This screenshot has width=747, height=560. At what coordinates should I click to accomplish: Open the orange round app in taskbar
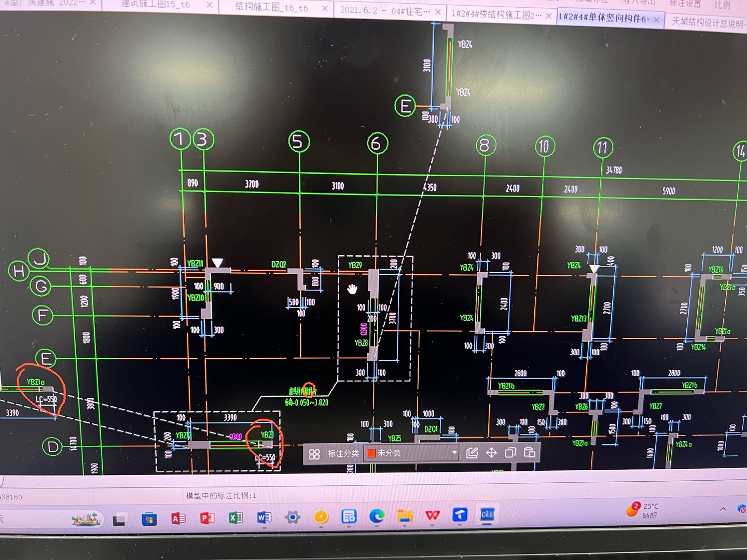tap(321, 516)
